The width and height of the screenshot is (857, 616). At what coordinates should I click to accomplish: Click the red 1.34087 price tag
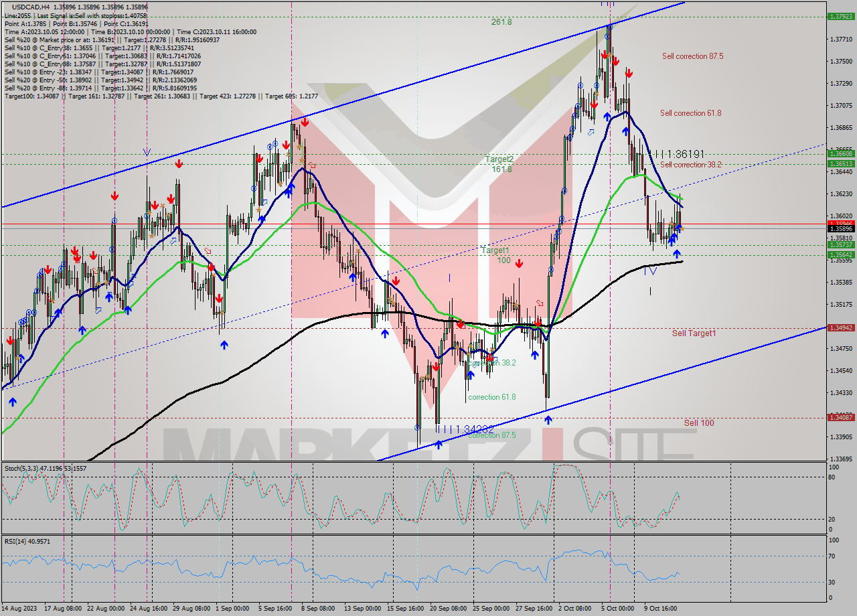[x=840, y=417]
